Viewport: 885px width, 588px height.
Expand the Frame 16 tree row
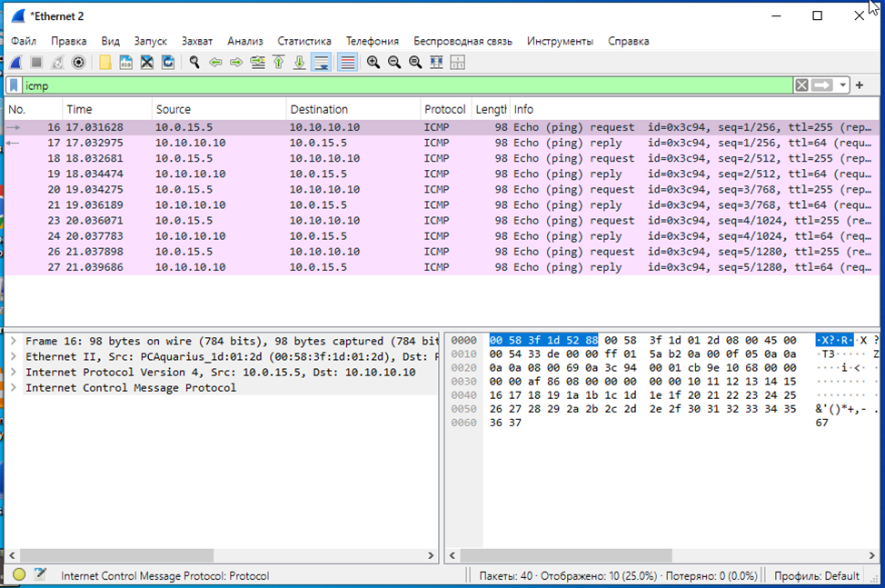[14, 341]
